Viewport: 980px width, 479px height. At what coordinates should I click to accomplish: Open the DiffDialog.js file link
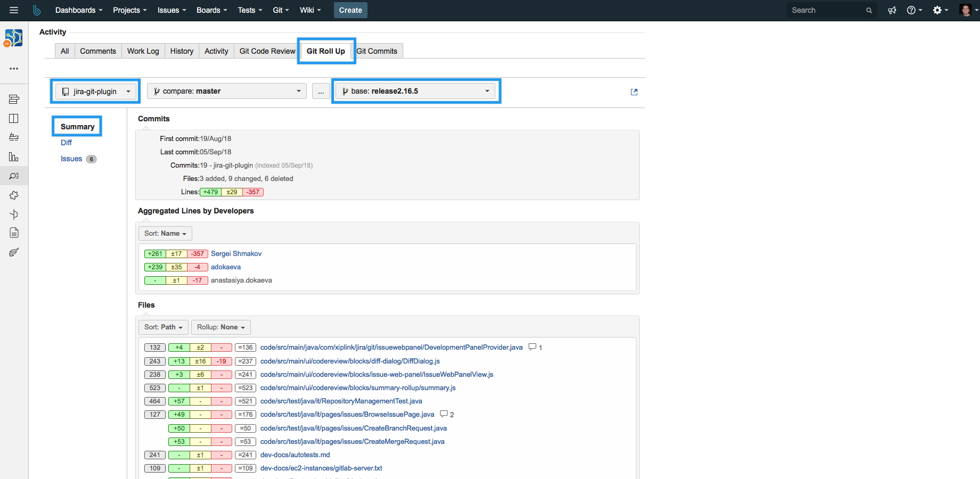350,361
